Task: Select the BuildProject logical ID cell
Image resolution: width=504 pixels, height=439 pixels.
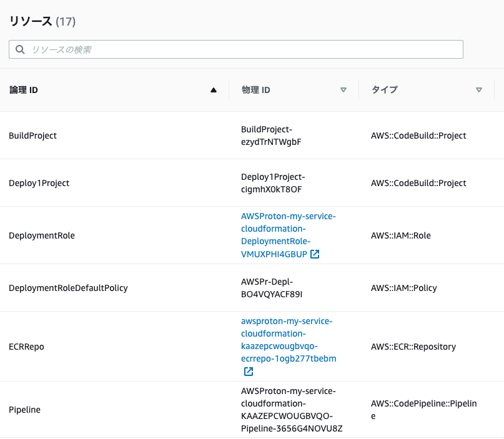Action: pyautogui.click(x=32, y=136)
